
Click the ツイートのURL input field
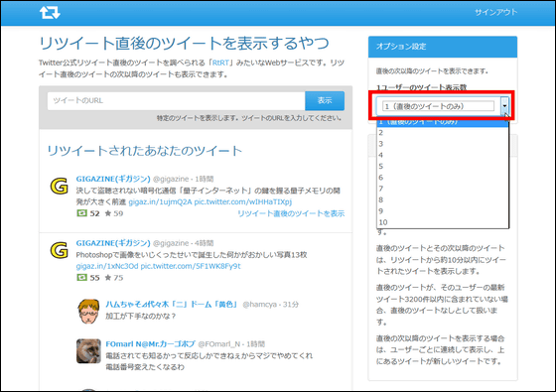coord(177,100)
